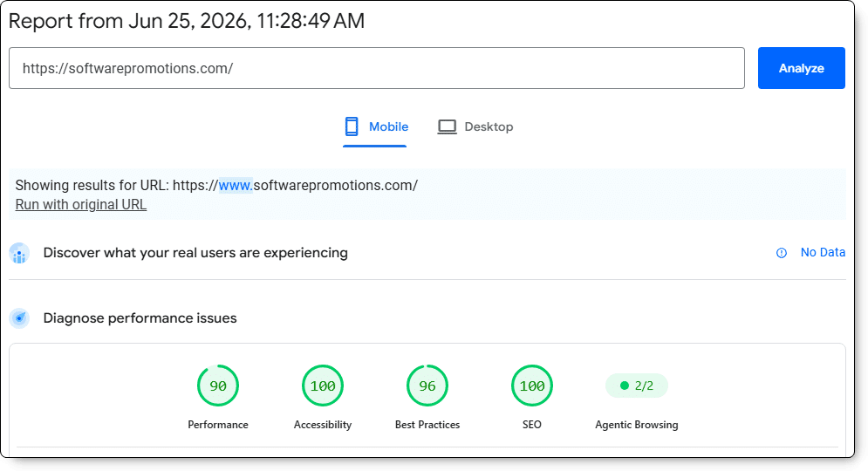Select the Best Practices score gauge 96
The width and height of the screenshot is (868, 471).
point(427,386)
